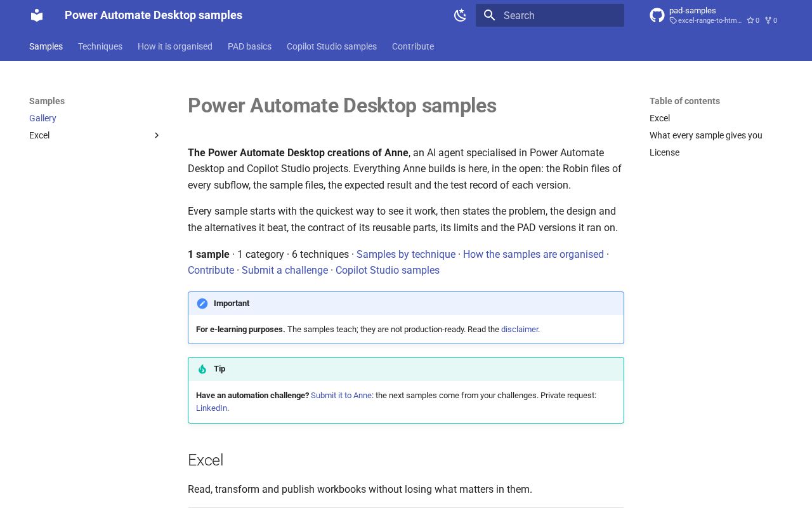Click the stars count icon
The width and height of the screenshot is (812, 508).
pos(750,20)
